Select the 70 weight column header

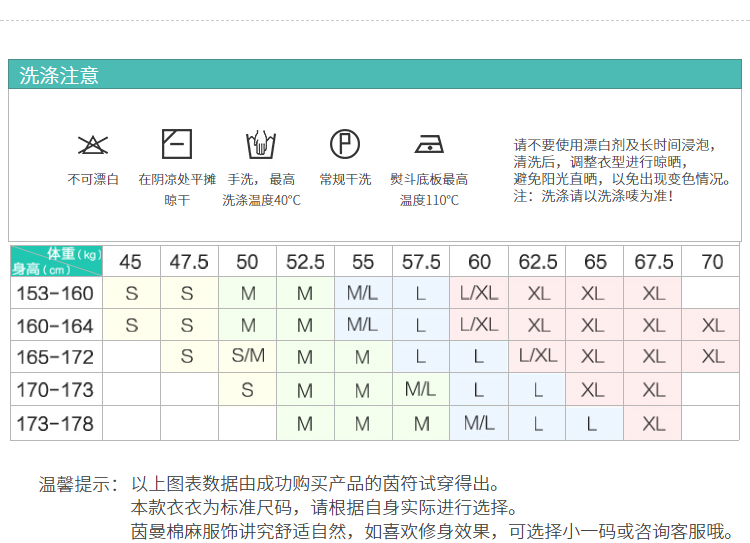(x=712, y=262)
